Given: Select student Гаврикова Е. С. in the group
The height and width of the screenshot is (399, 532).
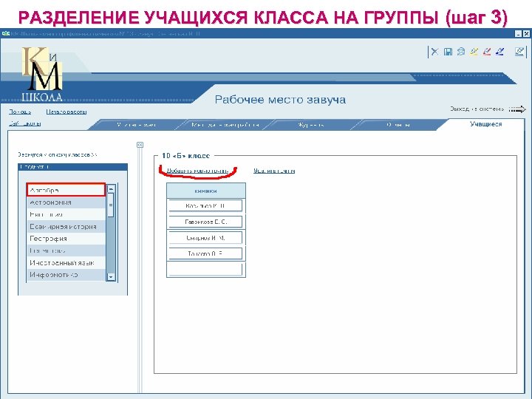Looking at the screenshot, I should point(205,222).
